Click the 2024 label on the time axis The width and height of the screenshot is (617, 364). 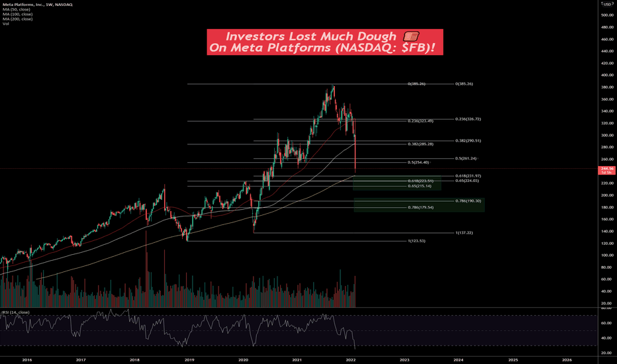point(458,359)
